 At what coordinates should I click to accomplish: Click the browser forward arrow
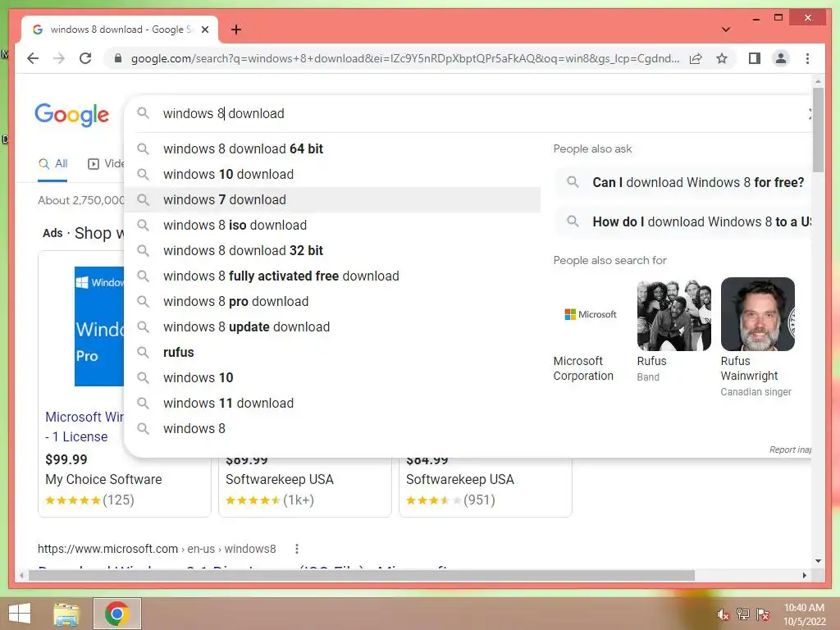click(x=59, y=58)
